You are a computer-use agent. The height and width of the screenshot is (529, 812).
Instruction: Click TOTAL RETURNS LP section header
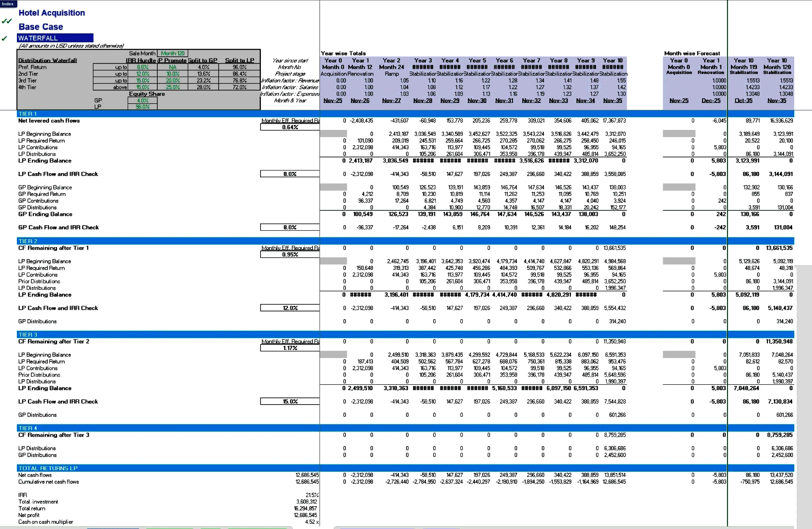[405, 468]
